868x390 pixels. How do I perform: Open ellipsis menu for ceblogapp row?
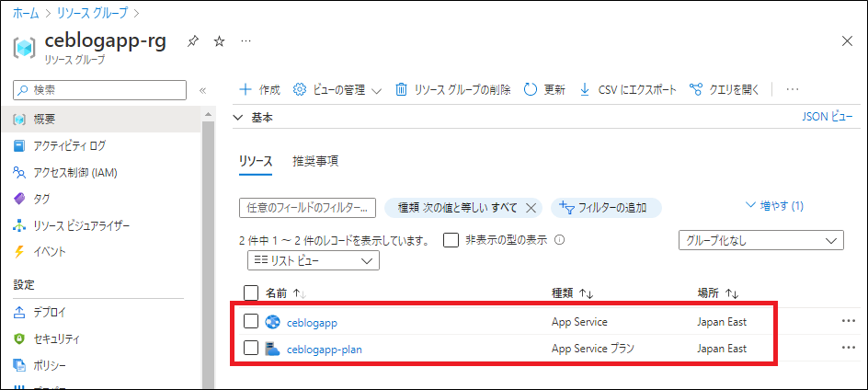[x=848, y=321]
